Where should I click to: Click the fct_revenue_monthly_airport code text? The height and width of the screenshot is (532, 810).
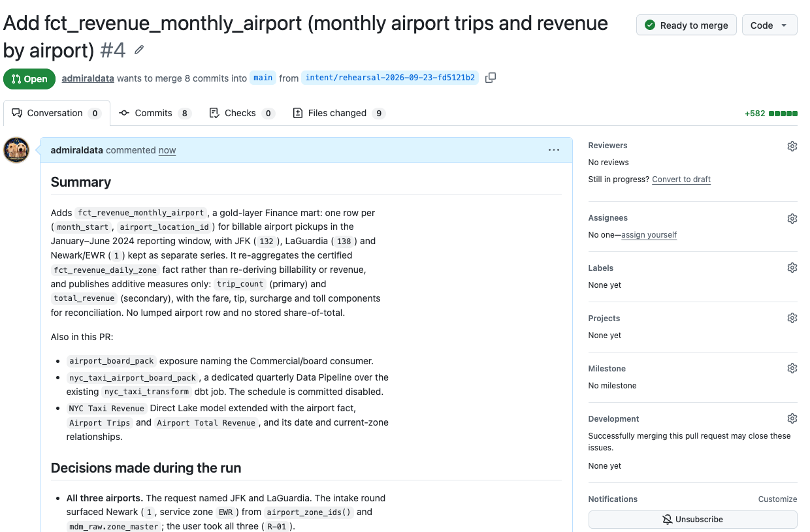click(140, 213)
